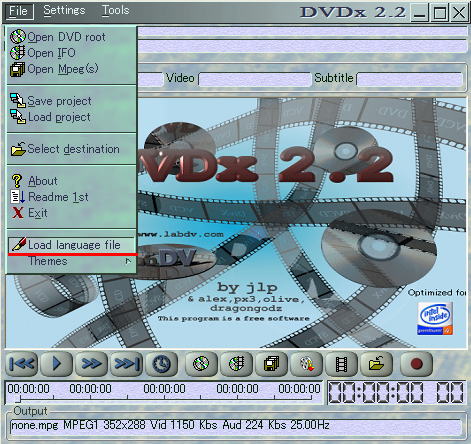The image size is (471, 444).
Task: Maximize the DVDx window
Action: pyautogui.click(x=440, y=13)
